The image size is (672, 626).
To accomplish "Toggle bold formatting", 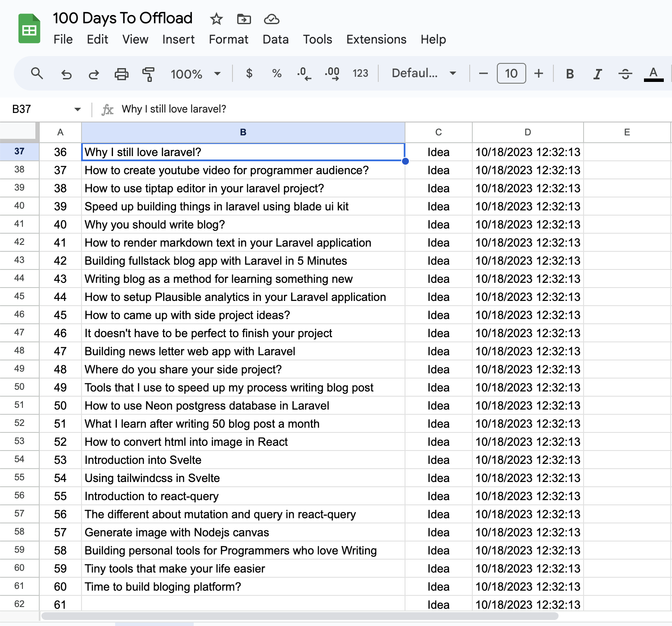I will 570,74.
